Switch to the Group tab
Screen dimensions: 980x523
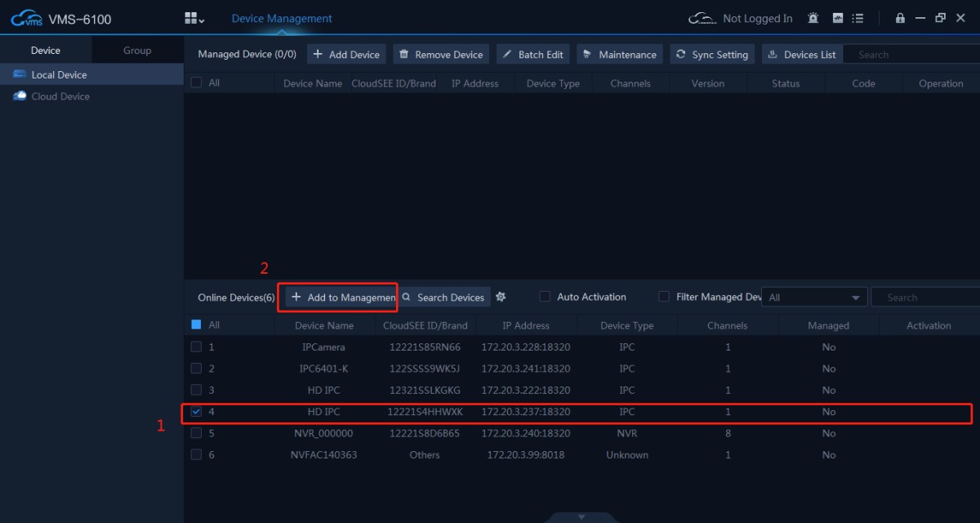click(137, 51)
